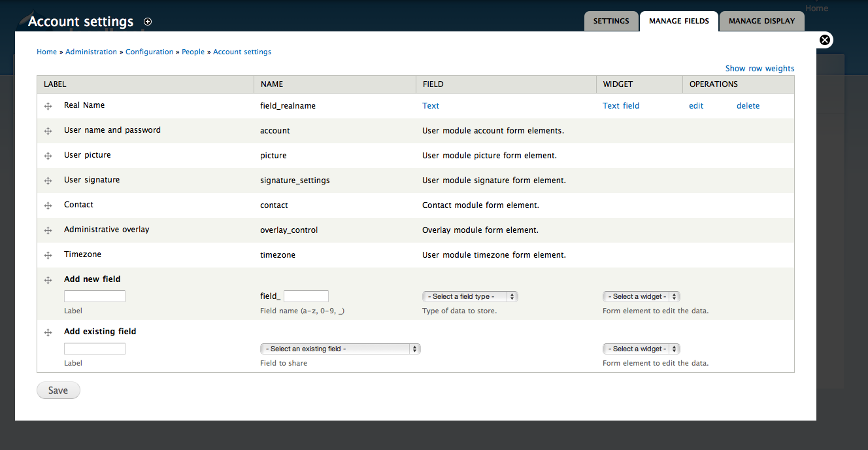
Task: Click the drag handle for Real Name row
Action: 48,106
